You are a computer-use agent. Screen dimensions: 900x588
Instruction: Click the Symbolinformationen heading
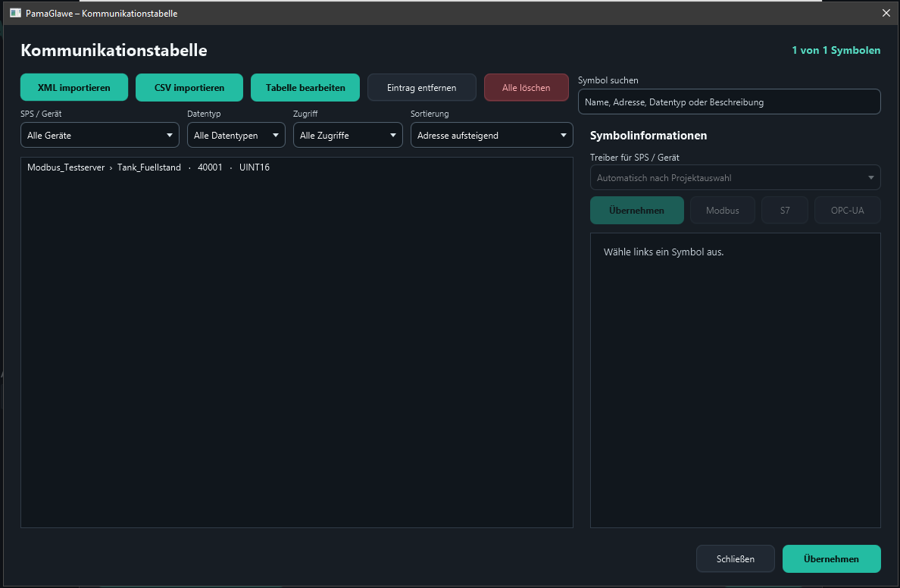pyautogui.click(x=648, y=135)
